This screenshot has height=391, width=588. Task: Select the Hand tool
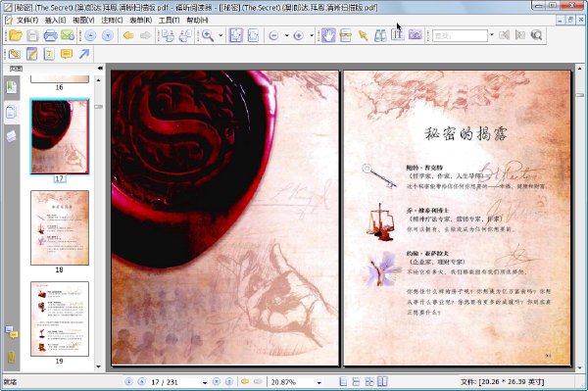click(328, 35)
